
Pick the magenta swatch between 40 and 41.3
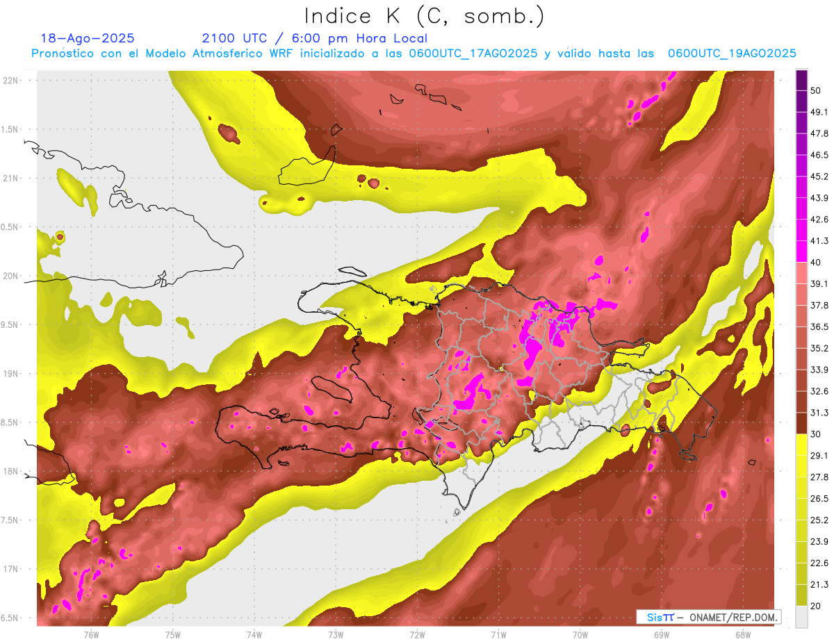(801, 251)
